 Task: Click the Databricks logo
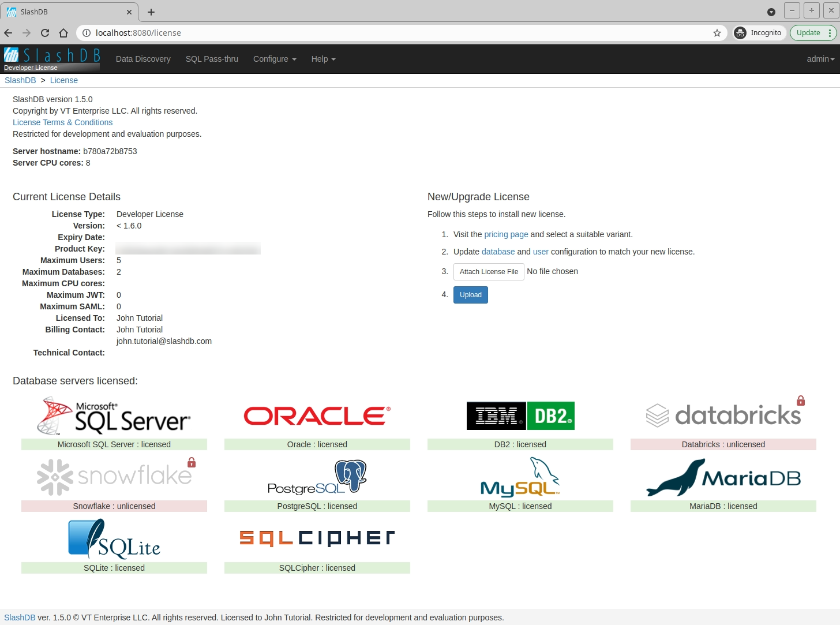point(723,416)
